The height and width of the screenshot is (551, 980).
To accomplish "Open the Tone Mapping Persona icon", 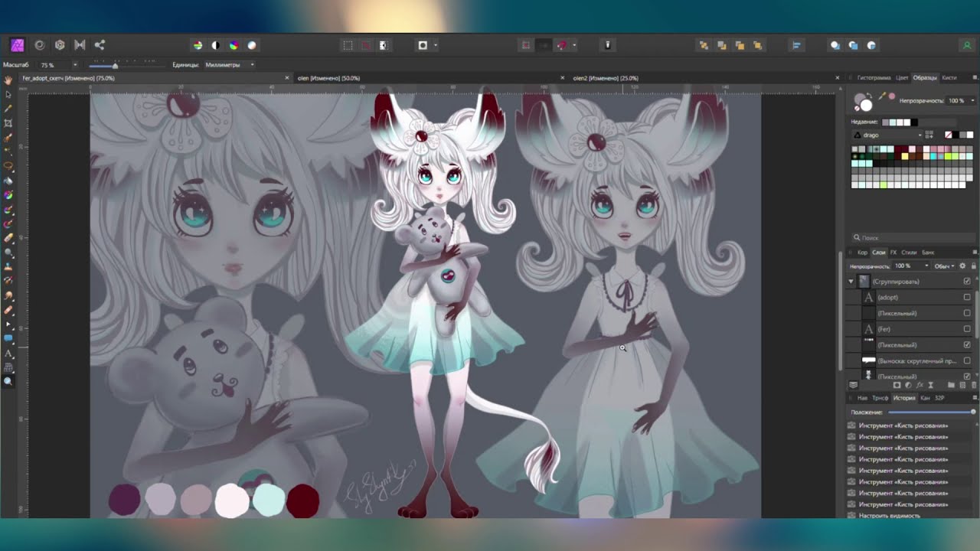I will click(x=80, y=45).
